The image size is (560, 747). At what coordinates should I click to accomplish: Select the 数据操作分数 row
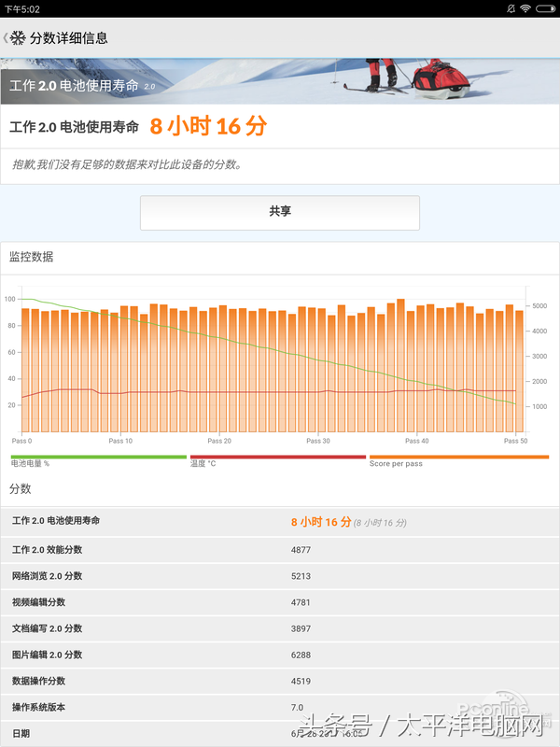click(x=279, y=681)
